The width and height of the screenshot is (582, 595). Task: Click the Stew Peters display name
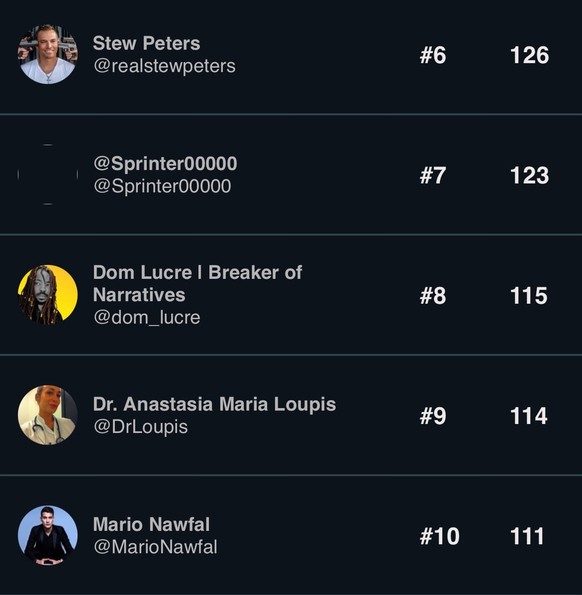146,43
